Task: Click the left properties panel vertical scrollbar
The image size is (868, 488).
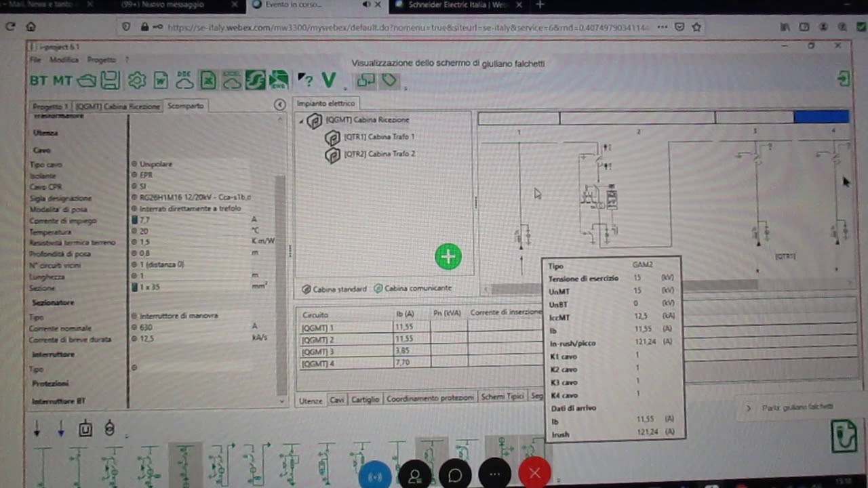Action: pyautogui.click(x=282, y=285)
